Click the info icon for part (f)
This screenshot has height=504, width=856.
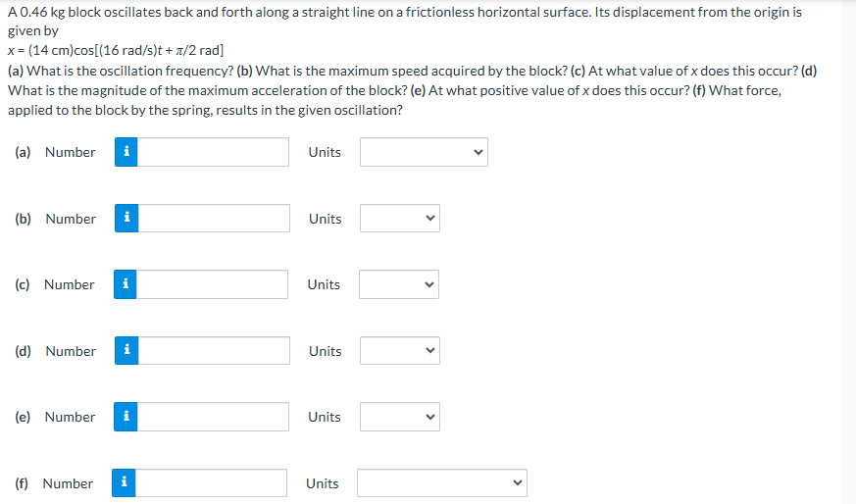click(123, 483)
